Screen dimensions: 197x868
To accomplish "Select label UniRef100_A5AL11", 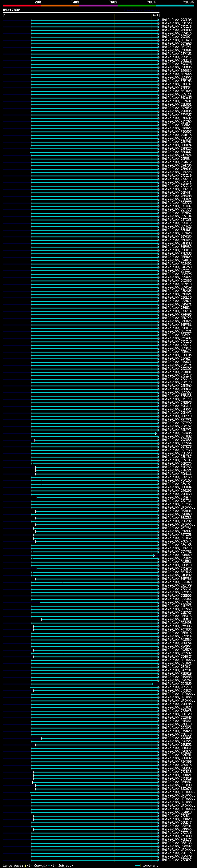I will pyautogui.click(x=176, y=474).
